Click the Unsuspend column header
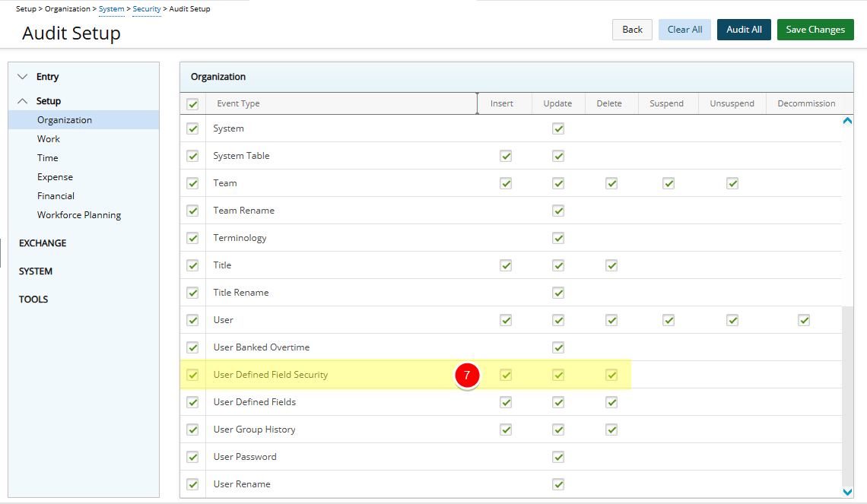 tap(732, 103)
